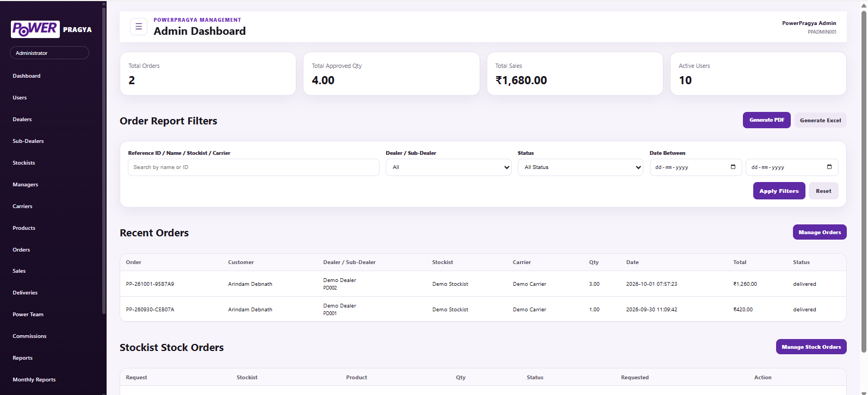The width and height of the screenshot is (868, 395).
Task: Click the Total Approved Qty card
Action: click(x=392, y=73)
